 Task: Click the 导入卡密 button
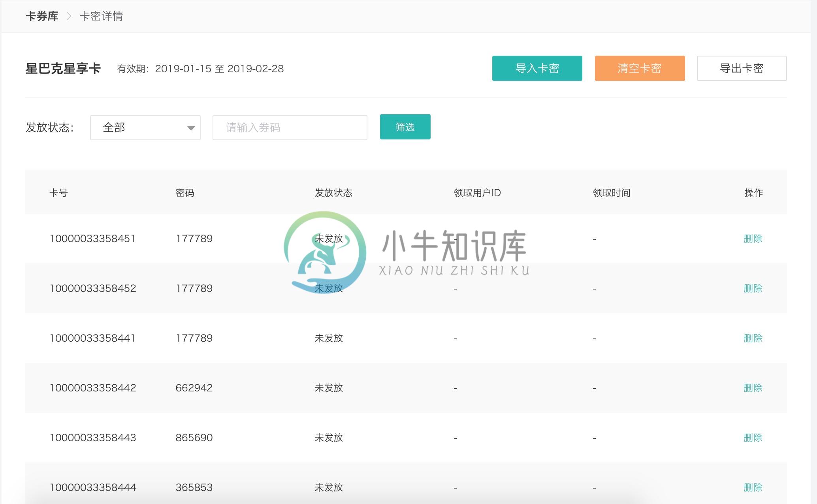pos(537,68)
